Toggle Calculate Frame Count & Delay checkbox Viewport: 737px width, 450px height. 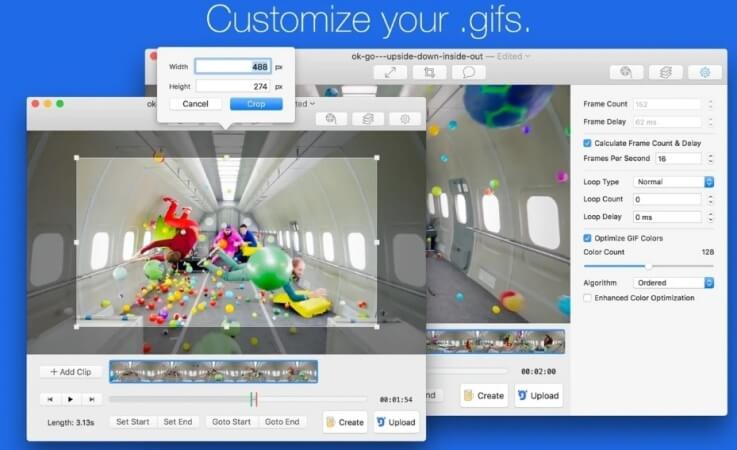pyautogui.click(x=587, y=143)
